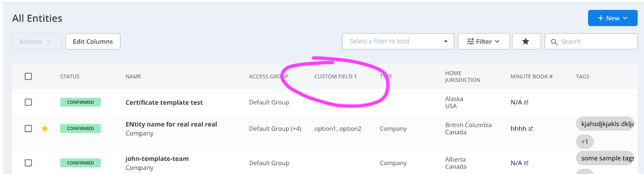Click the yellow star on ENtity name row
The image size is (644, 174).
[x=45, y=128]
